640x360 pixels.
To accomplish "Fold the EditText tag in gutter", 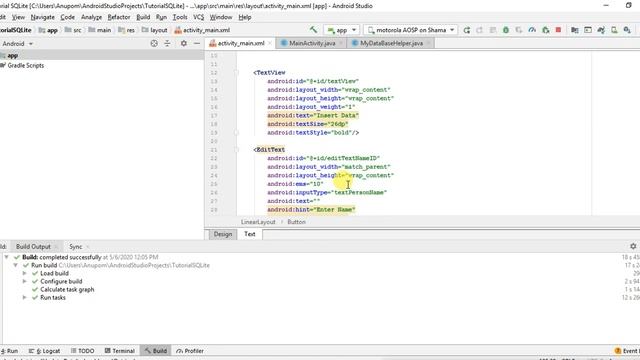I will (236, 150).
